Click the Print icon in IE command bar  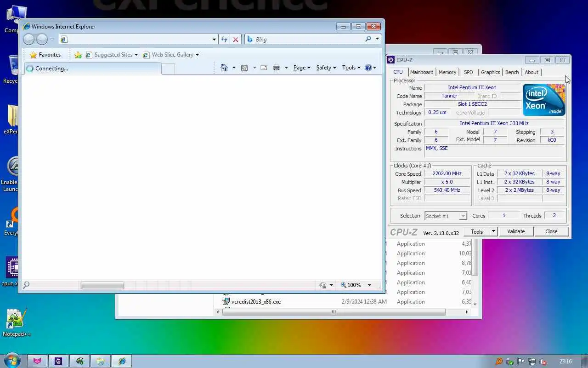[x=276, y=68]
